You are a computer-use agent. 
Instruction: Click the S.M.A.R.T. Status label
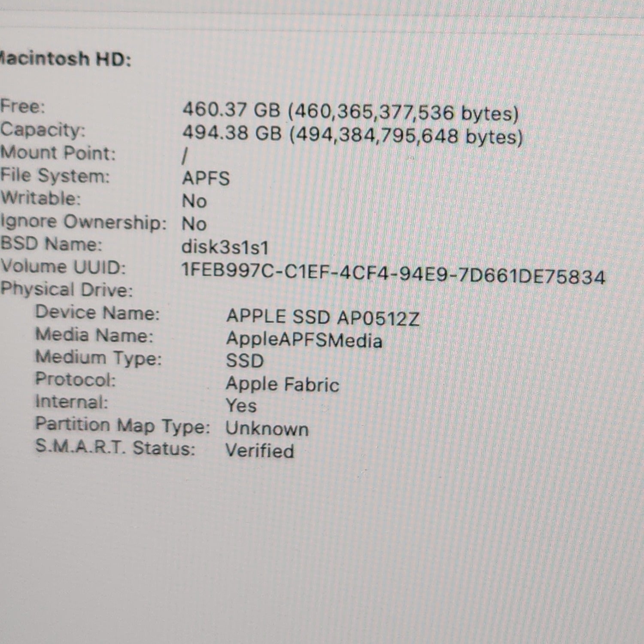[x=115, y=447]
